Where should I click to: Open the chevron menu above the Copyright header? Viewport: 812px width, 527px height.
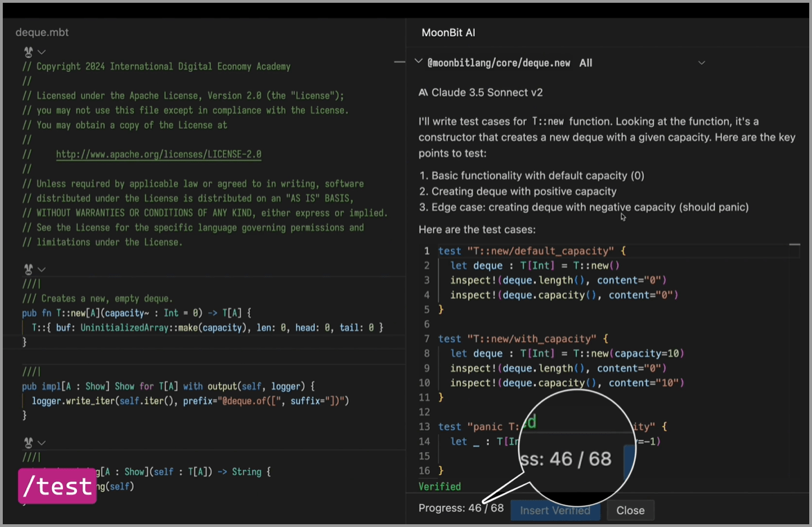click(x=42, y=52)
